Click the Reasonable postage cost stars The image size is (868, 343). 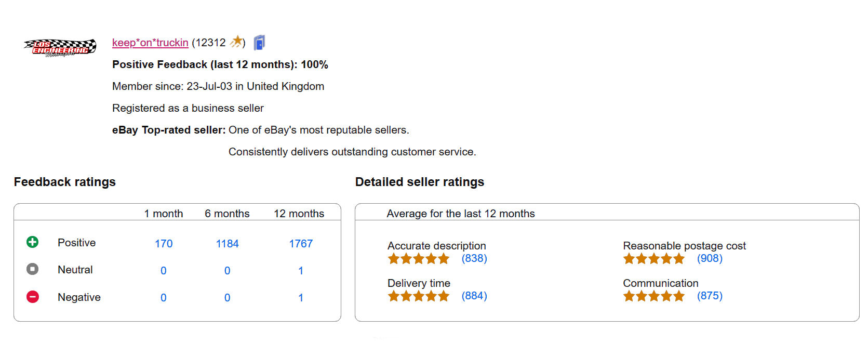(x=653, y=259)
